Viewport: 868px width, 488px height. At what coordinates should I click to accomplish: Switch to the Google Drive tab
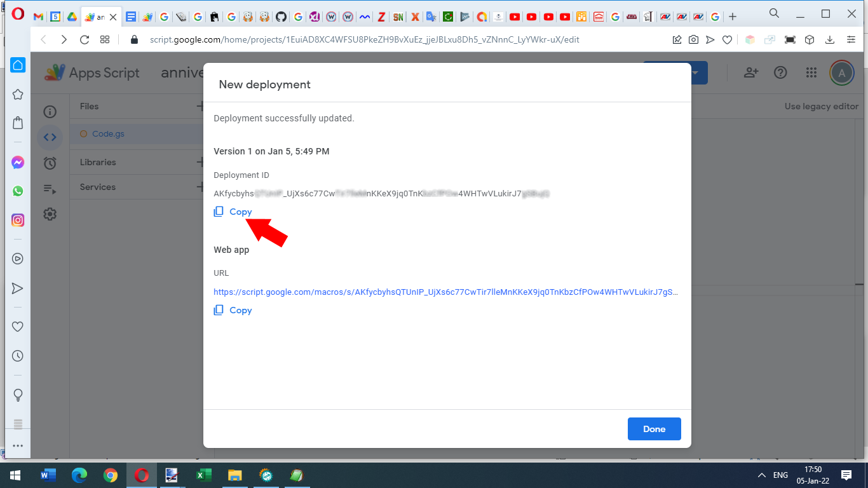coord(72,17)
